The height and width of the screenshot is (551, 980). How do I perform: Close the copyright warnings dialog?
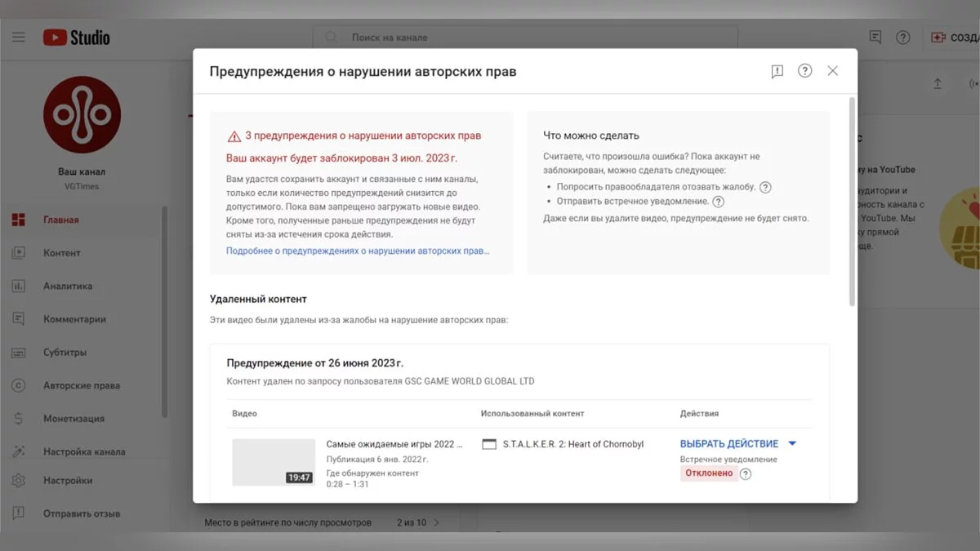click(832, 71)
